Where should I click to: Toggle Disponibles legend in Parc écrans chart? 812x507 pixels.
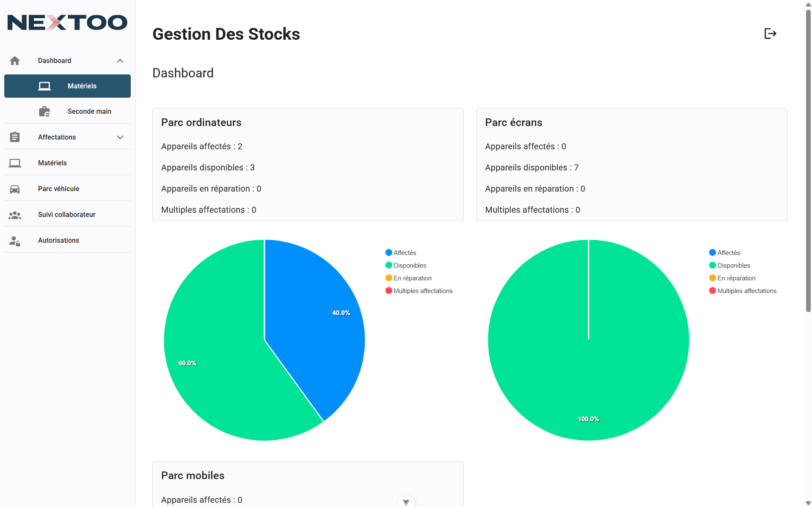[729, 266]
